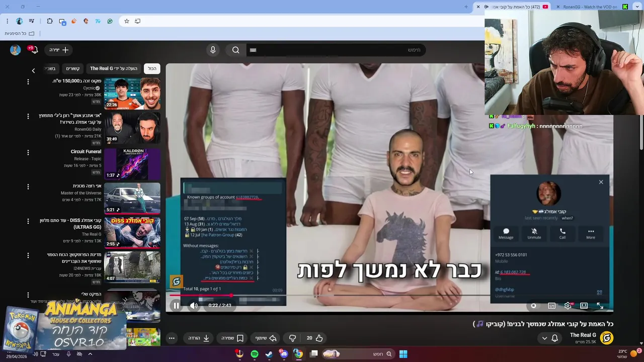
Task: Select the הכול filter chip
Action: [152, 68]
